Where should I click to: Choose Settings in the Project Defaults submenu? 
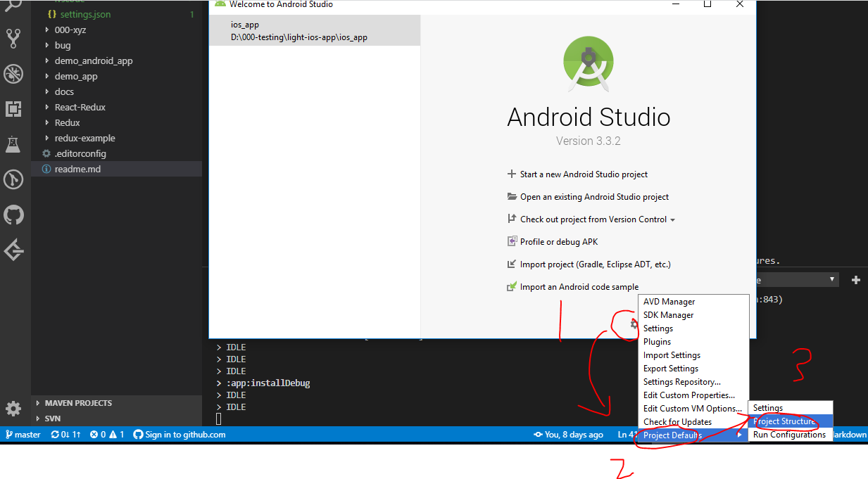click(x=791, y=408)
